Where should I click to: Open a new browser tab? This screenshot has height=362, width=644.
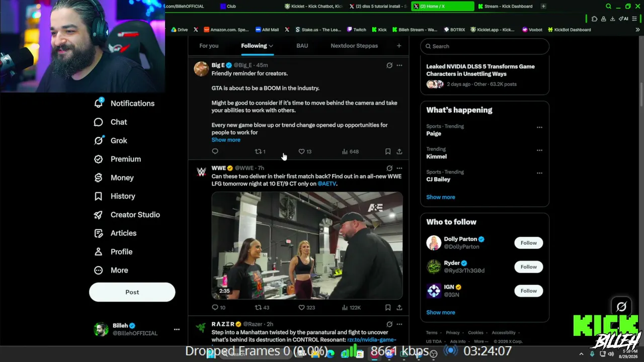coord(543,7)
